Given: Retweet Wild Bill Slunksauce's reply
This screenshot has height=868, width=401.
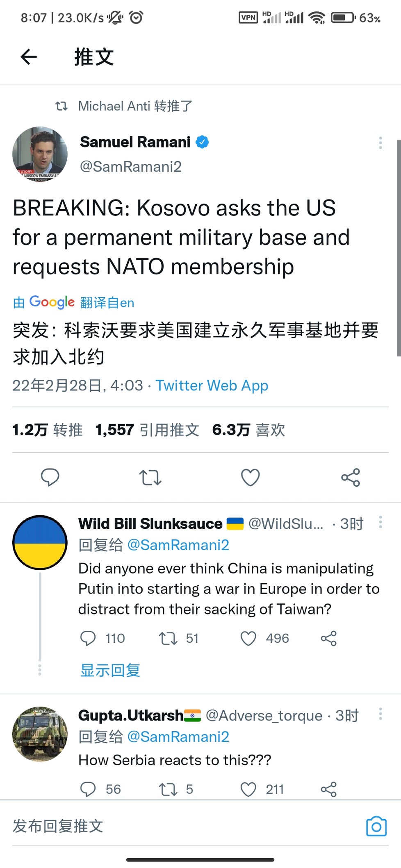Looking at the screenshot, I should click(x=168, y=638).
